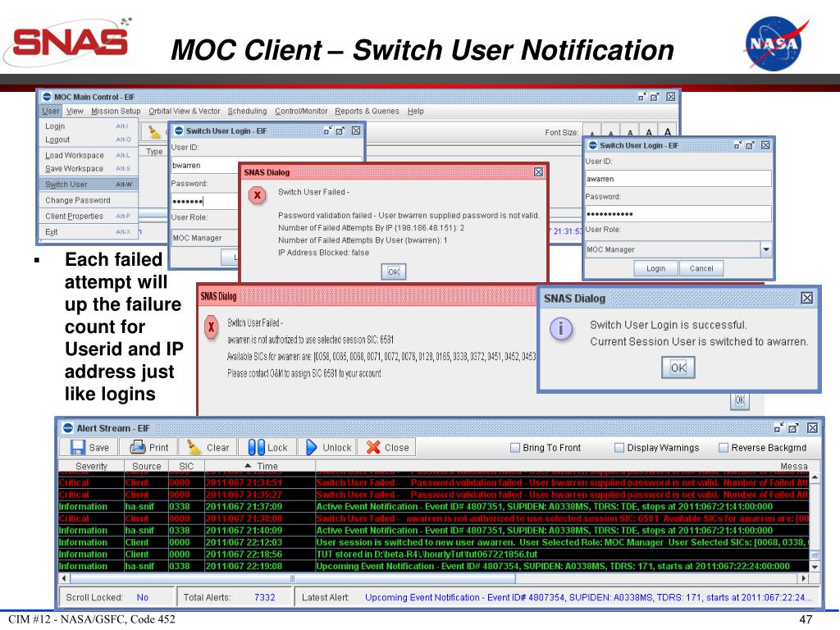The height and width of the screenshot is (630, 840).
Task: Select Save Workspace menu entry
Action: 89,168
